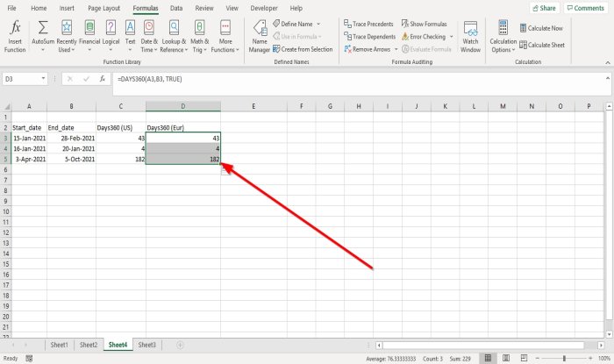
Task: Trace Dependents of the cell
Action: (x=369, y=37)
